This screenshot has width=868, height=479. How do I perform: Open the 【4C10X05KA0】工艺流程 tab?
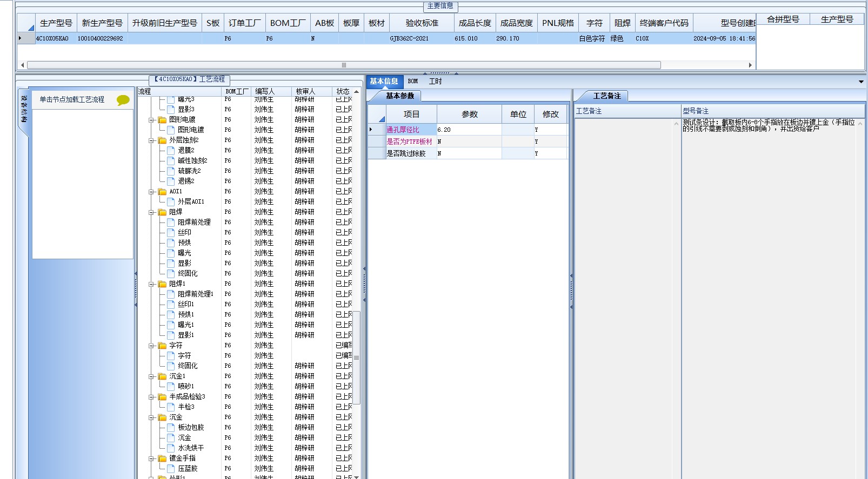coord(189,79)
